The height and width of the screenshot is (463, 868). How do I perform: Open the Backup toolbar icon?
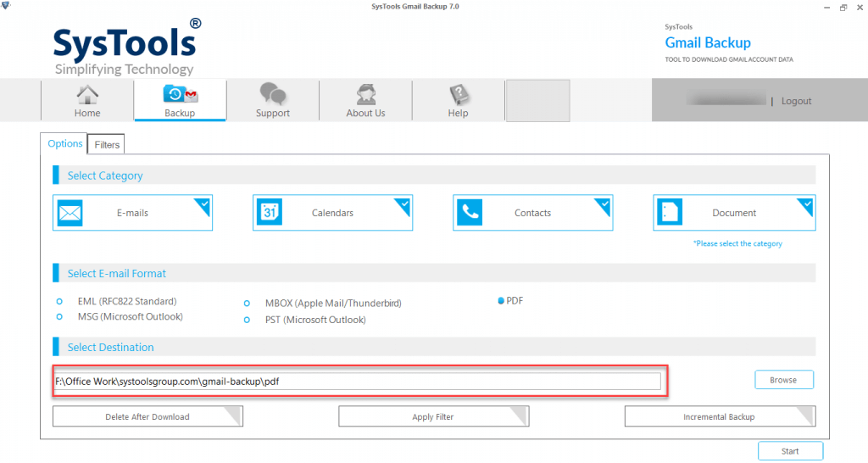pyautogui.click(x=180, y=94)
